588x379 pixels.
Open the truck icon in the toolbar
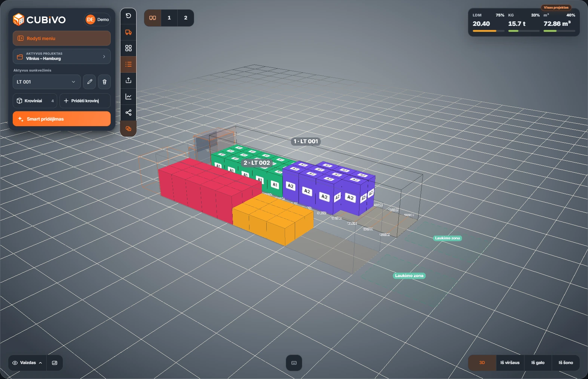point(128,32)
